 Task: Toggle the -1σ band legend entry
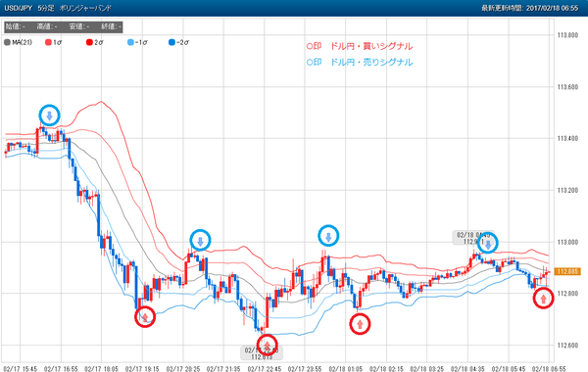pos(137,42)
